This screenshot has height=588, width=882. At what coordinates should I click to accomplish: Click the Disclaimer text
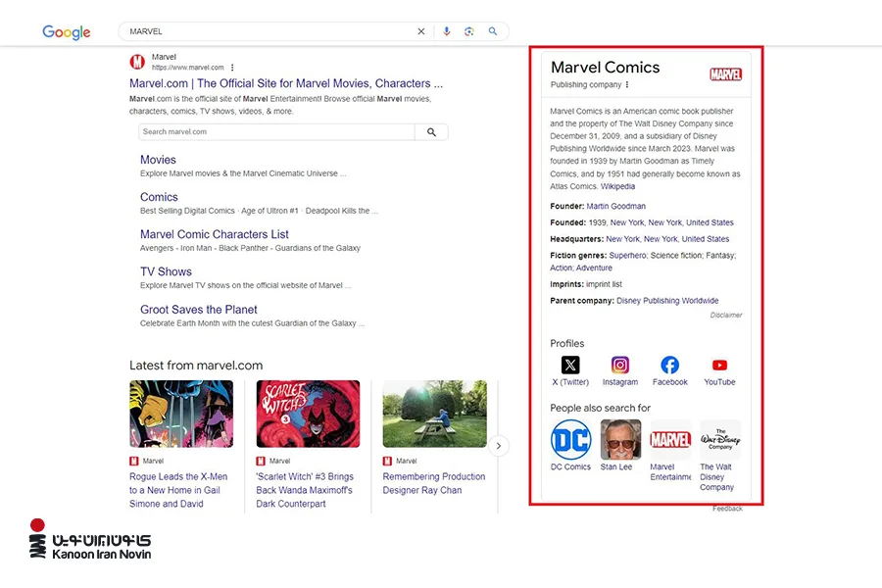click(x=725, y=316)
